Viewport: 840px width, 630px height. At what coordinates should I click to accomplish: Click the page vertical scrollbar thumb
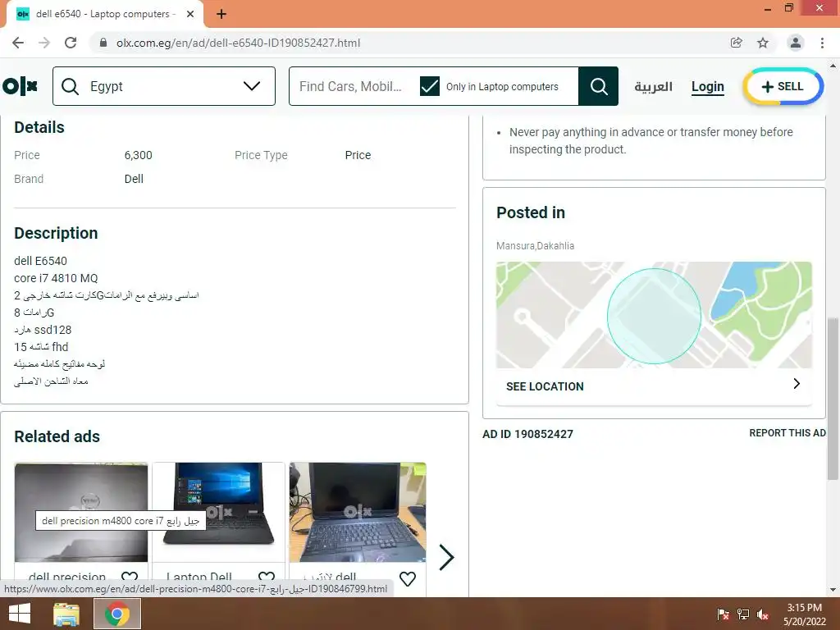click(x=833, y=399)
